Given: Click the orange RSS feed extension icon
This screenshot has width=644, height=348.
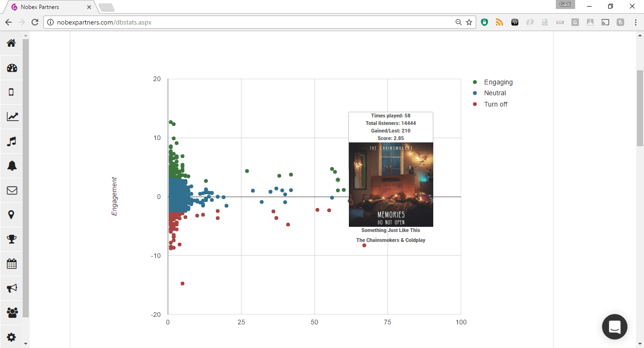Looking at the screenshot, I should click(x=499, y=22).
